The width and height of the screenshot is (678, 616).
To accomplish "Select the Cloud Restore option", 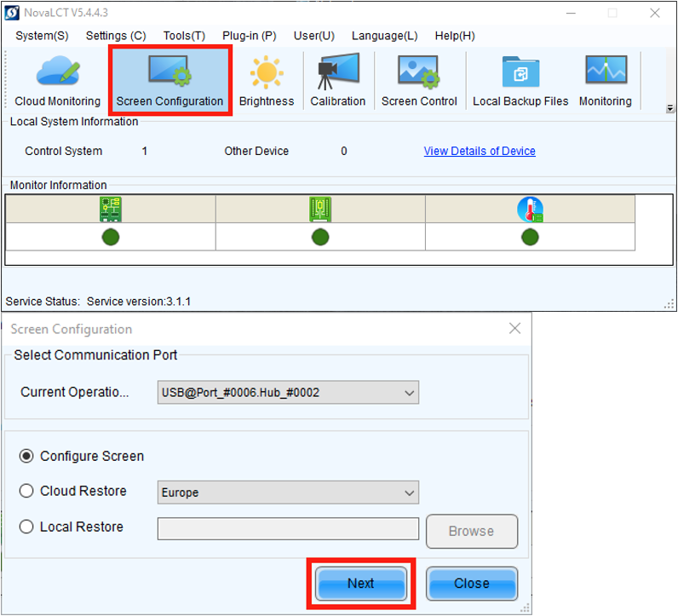I will click(x=26, y=492).
